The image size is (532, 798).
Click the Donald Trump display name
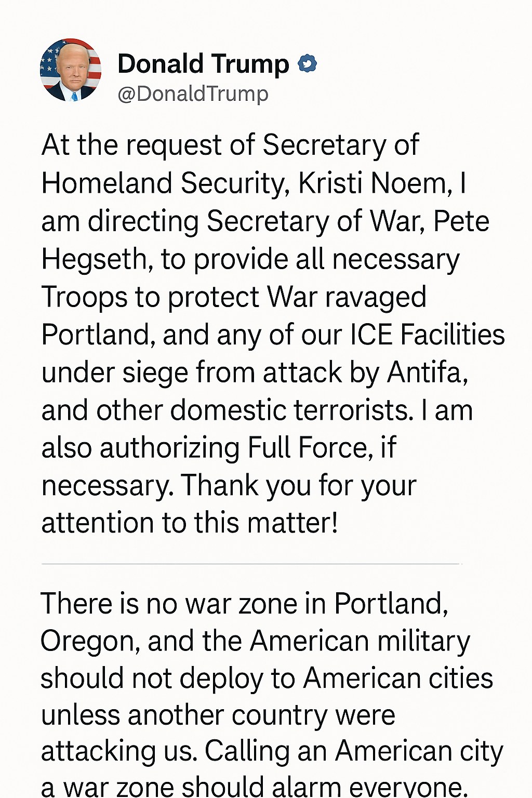203,64
